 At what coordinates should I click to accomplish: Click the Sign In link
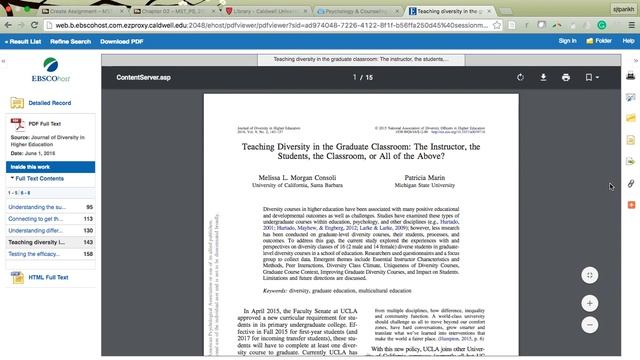coord(567,41)
